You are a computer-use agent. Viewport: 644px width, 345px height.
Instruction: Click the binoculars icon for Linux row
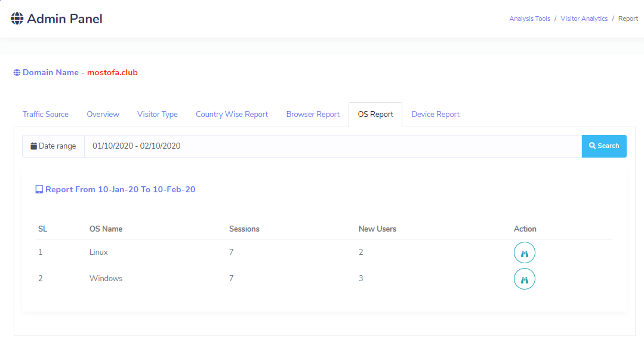pos(525,253)
